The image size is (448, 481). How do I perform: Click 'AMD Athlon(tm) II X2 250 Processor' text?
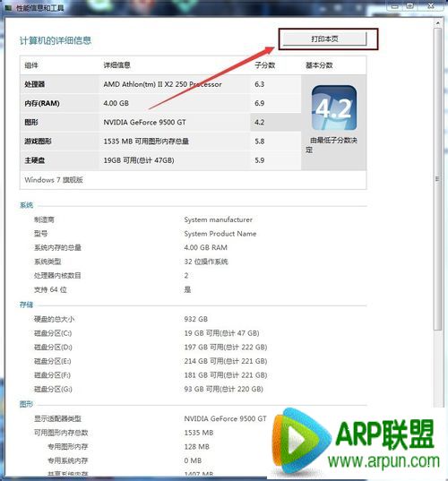162,84
